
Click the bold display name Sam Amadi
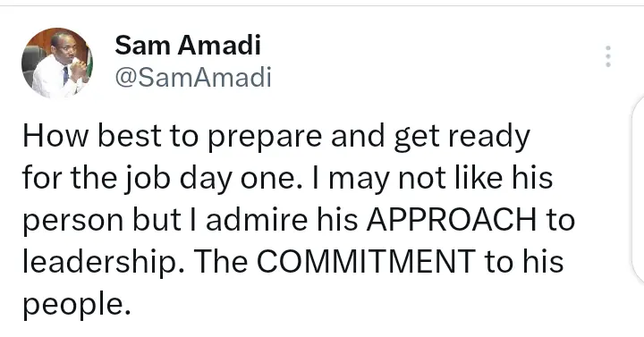tap(188, 46)
